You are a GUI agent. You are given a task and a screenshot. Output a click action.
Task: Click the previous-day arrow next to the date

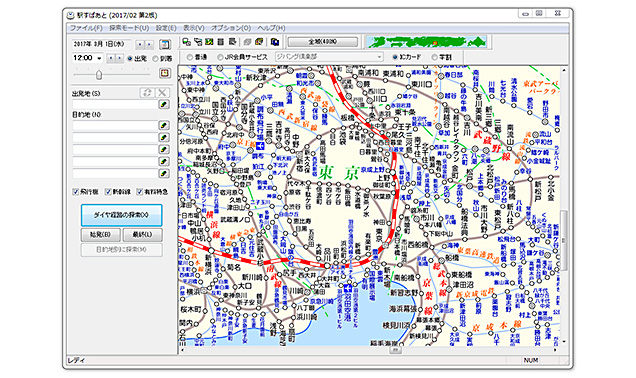click(140, 44)
